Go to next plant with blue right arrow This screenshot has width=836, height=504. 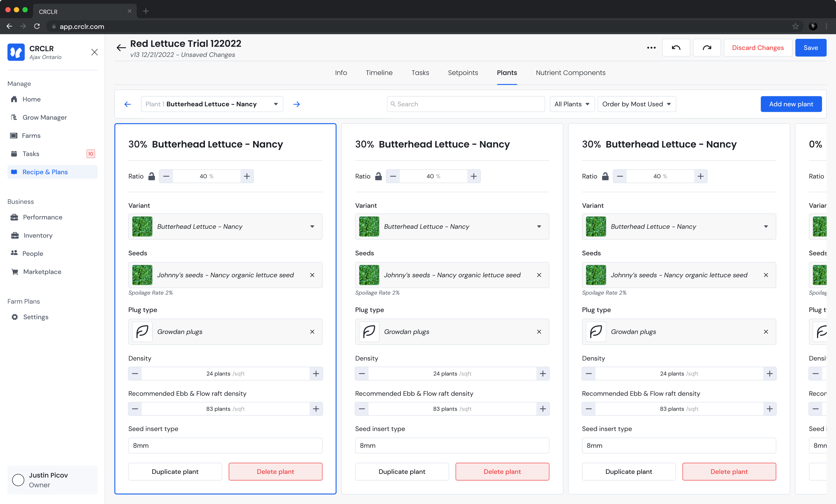tap(296, 104)
